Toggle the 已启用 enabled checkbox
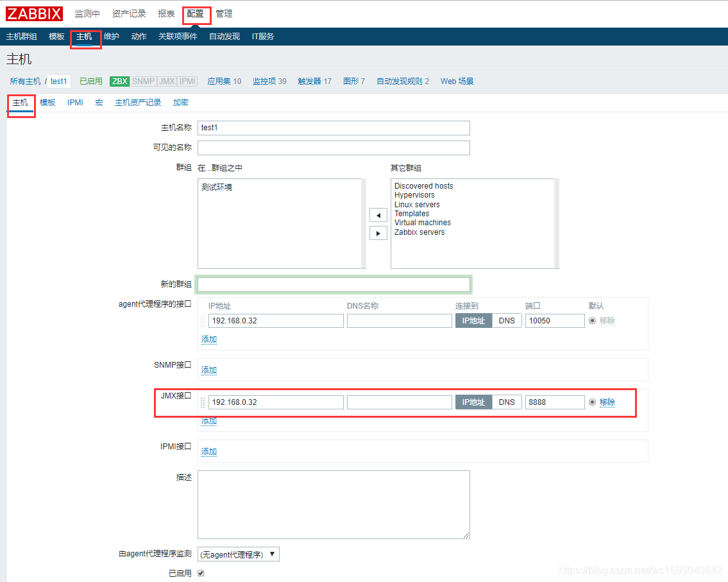The height and width of the screenshot is (582, 728). (x=201, y=573)
